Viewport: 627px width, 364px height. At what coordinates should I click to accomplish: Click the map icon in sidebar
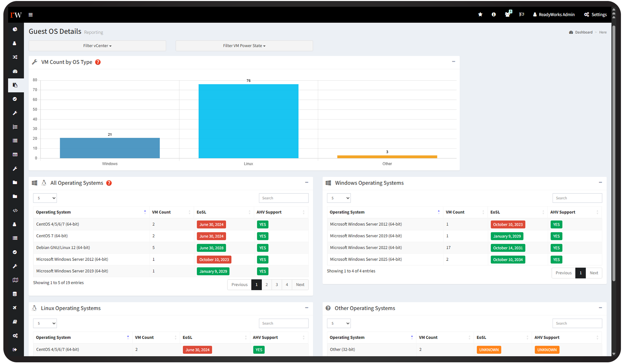coord(15,280)
